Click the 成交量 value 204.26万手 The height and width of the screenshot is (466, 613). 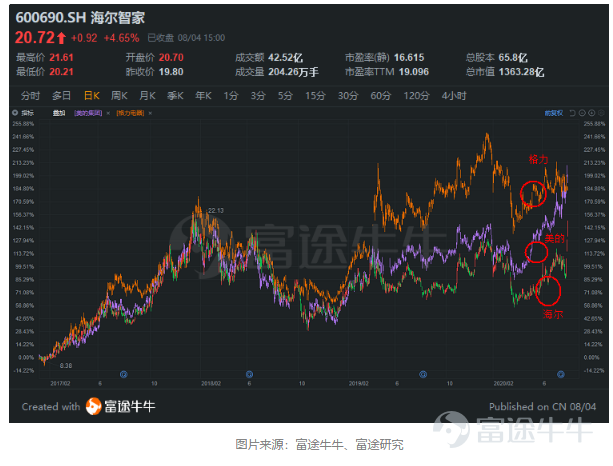click(294, 72)
